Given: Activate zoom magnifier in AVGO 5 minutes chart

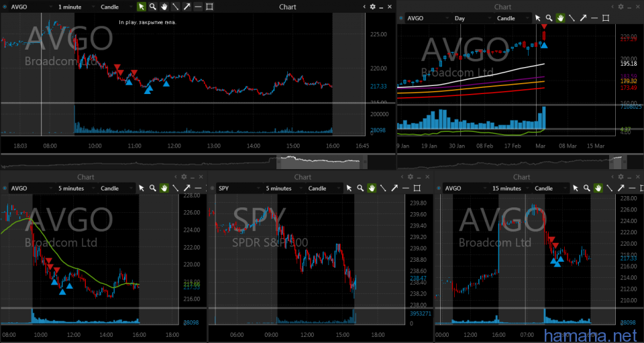Looking at the screenshot, I should coord(153,188).
